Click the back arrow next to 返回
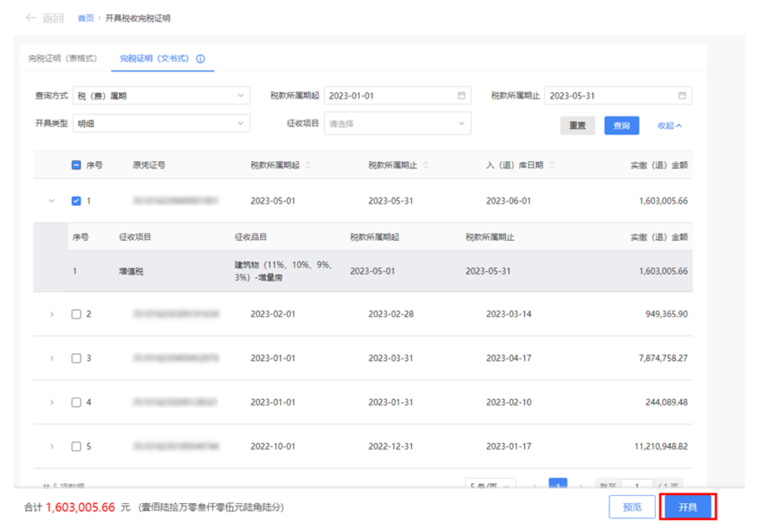 (x=30, y=18)
